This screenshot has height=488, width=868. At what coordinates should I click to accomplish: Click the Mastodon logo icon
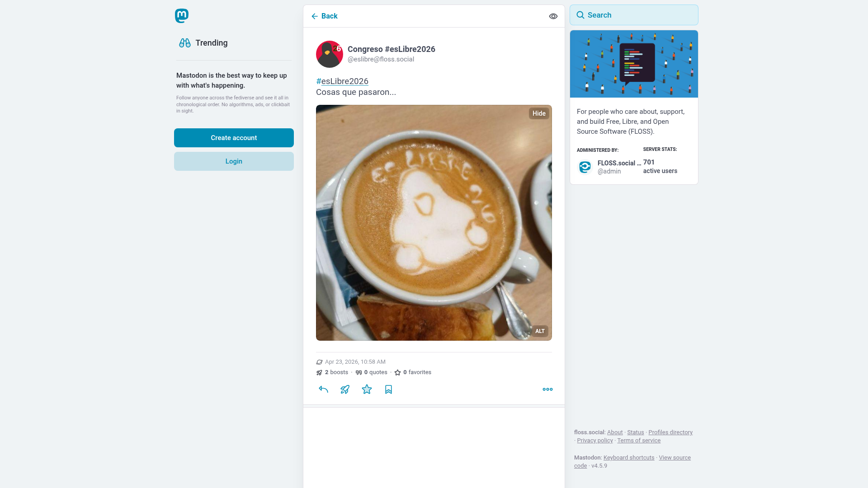click(x=182, y=16)
